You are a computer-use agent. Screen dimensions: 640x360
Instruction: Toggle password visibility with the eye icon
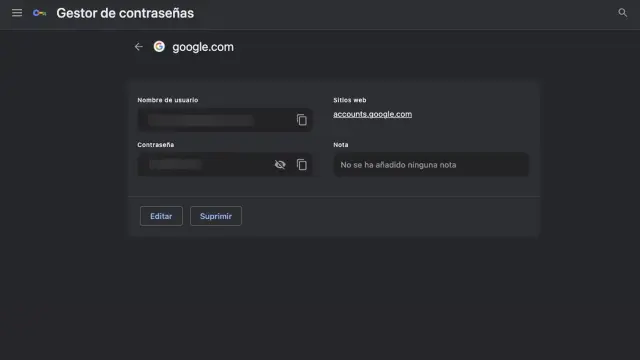280,164
